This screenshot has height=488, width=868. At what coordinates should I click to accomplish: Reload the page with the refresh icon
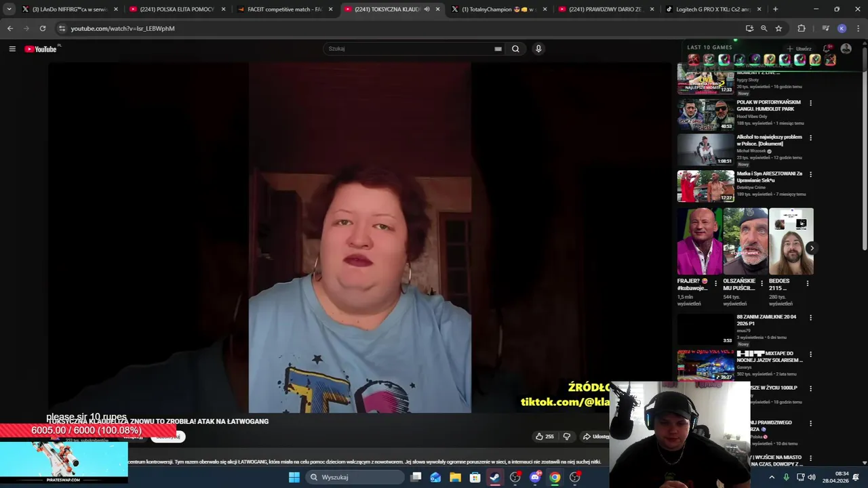43,28
